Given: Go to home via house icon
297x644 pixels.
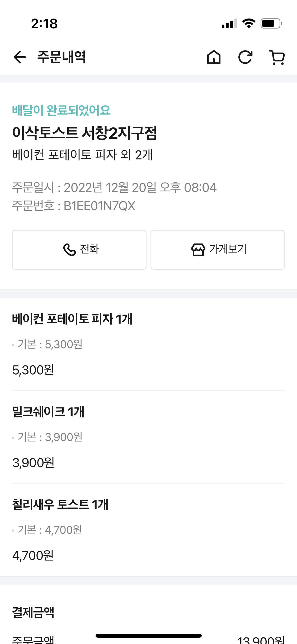Looking at the screenshot, I should point(214,57).
